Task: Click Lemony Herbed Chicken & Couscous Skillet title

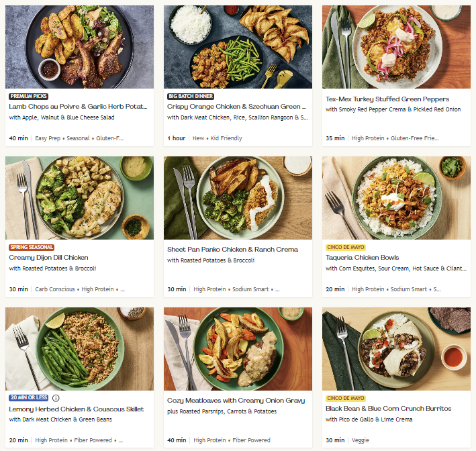Action: [75, 409]
